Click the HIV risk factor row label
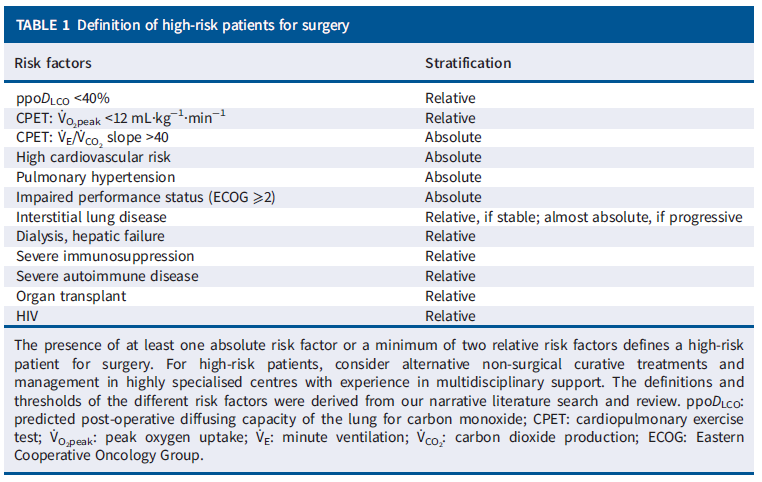The image size is (762, 482). (x=26, y=316)
